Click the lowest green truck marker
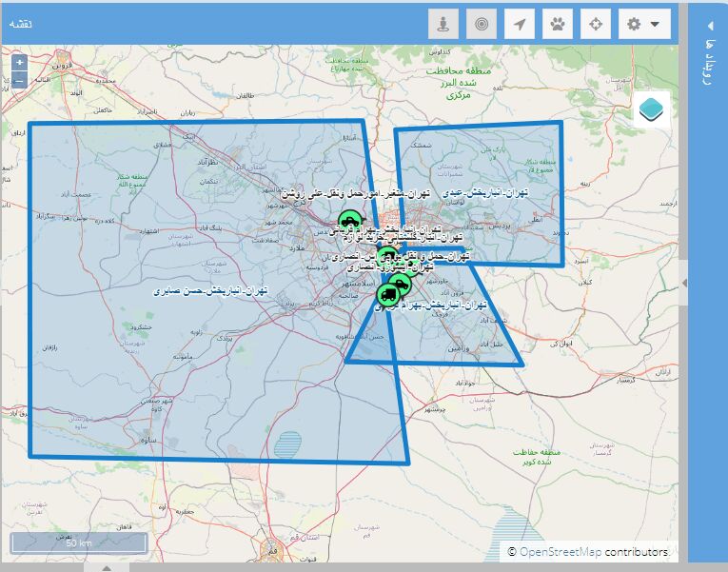Viewport: 728px width, 572px height. tap(386, 294)
